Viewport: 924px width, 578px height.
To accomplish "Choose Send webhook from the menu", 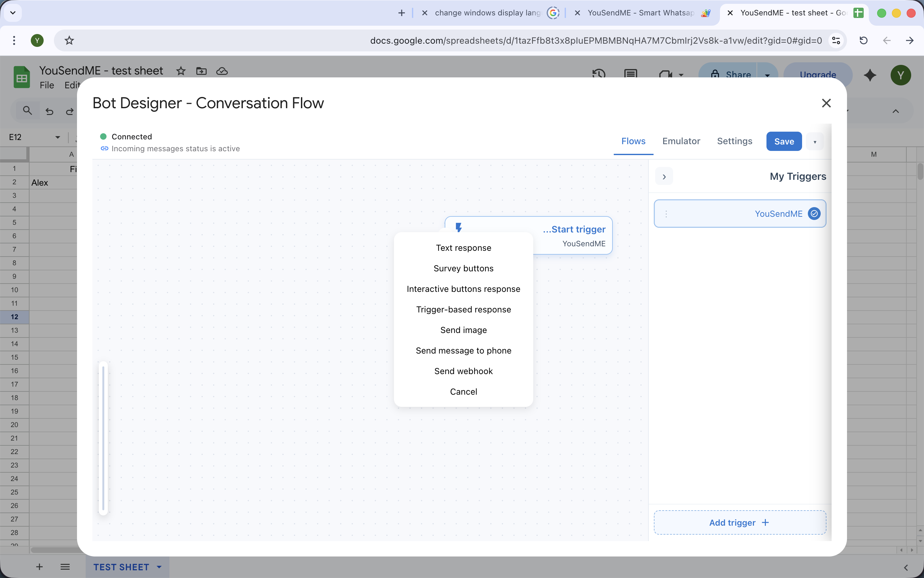I will (x=464, y=371).
